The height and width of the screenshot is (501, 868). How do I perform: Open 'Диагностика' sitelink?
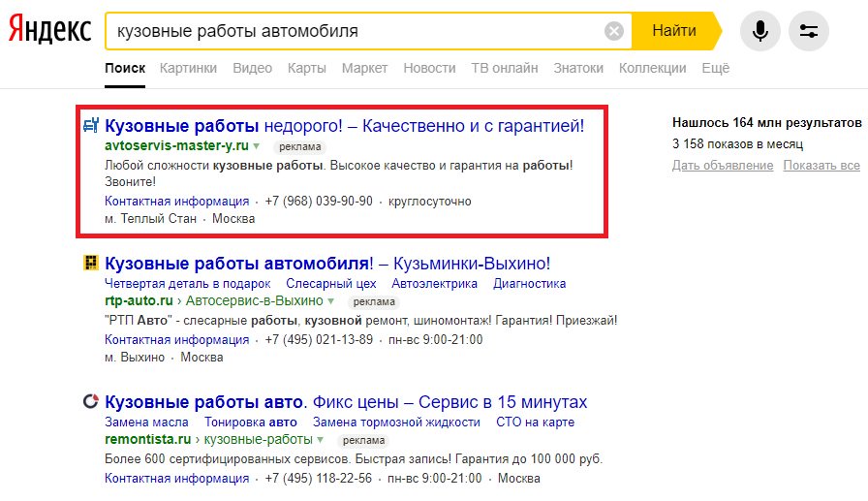tap(530, 283)
